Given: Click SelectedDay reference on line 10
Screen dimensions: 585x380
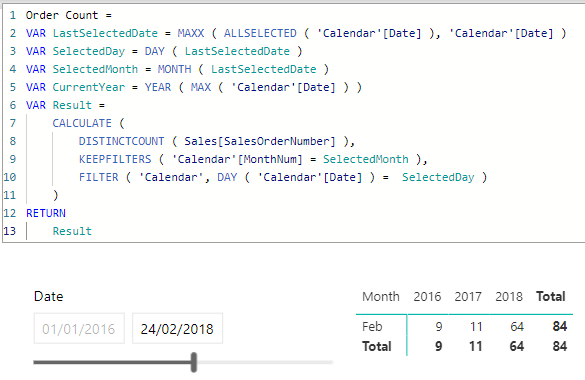Looking at the screenshot, I should pyautogui.click(x=438, y=177).
